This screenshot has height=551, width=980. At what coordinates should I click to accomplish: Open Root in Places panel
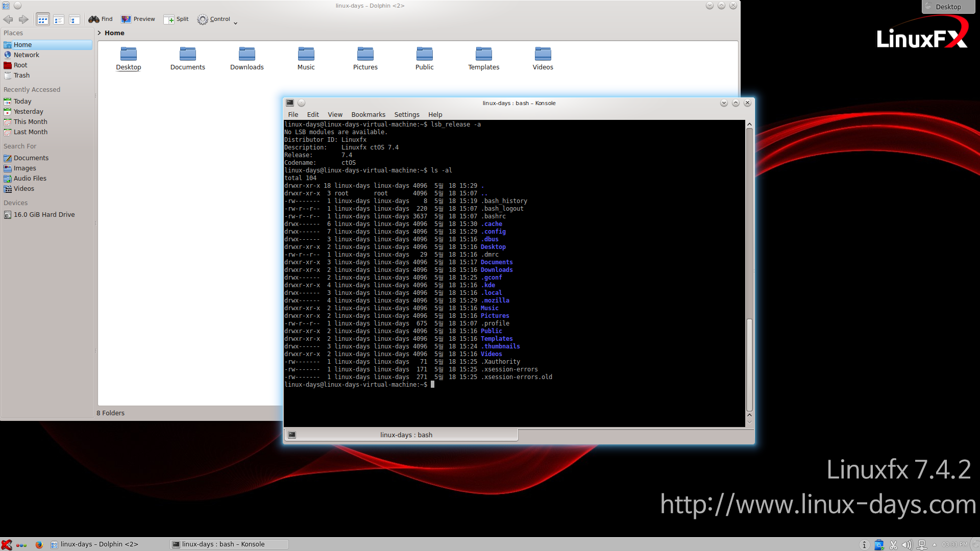(x=47, y=65)
